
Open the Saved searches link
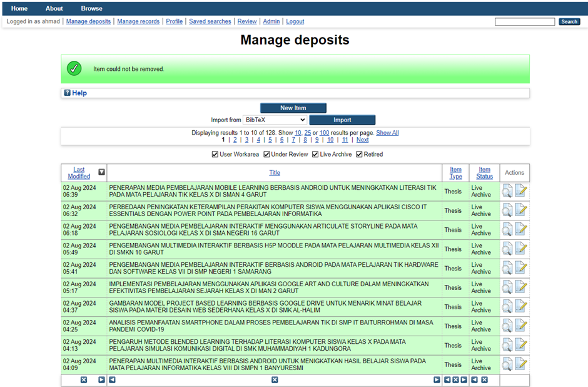210,21
